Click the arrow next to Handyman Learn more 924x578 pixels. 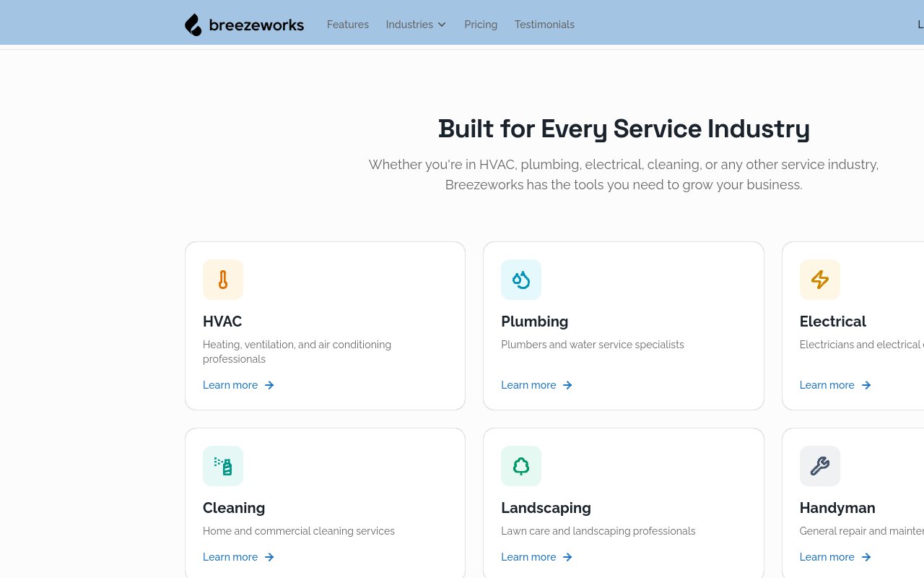[x=866, y=557]
